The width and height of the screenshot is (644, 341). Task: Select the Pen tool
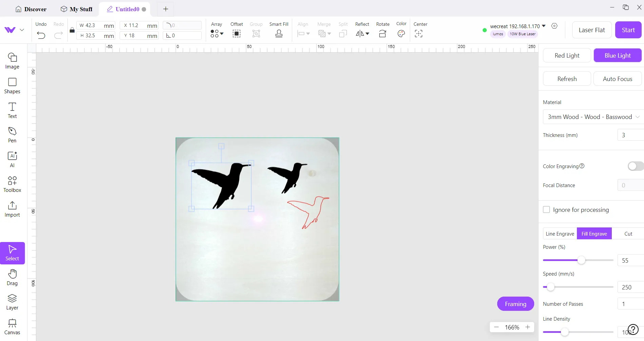tap(12, 135)
